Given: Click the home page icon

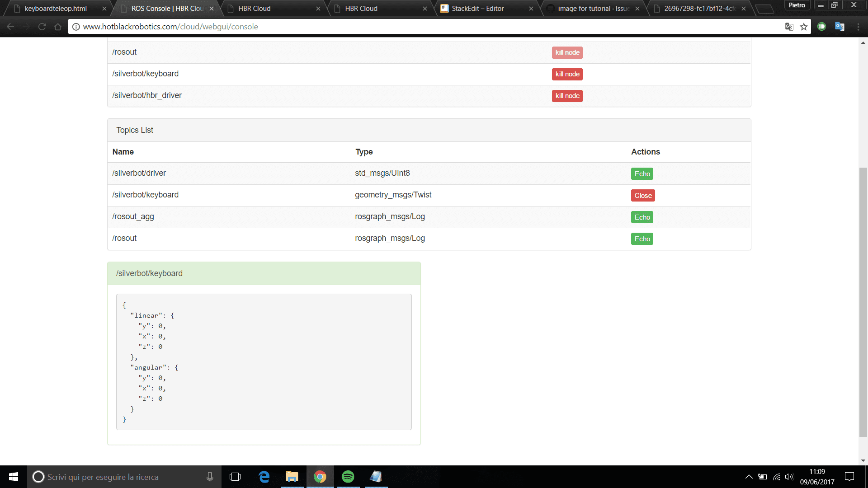Looking at the screenshot, I should [x=58, y=27].
